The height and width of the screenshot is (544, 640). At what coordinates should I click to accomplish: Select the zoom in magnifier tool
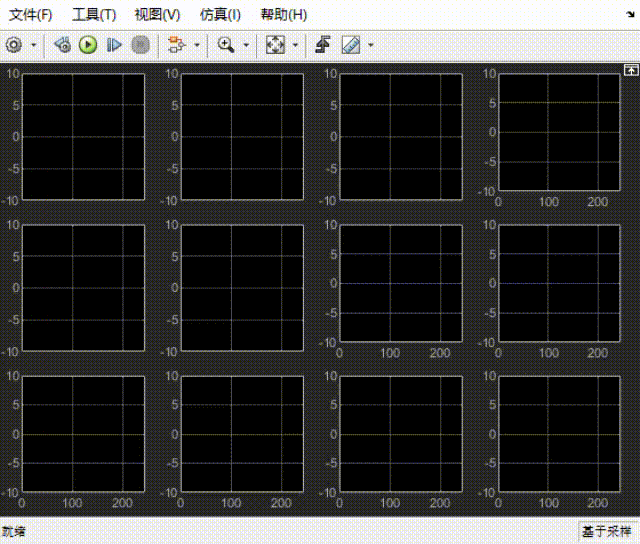pos(226,45)
